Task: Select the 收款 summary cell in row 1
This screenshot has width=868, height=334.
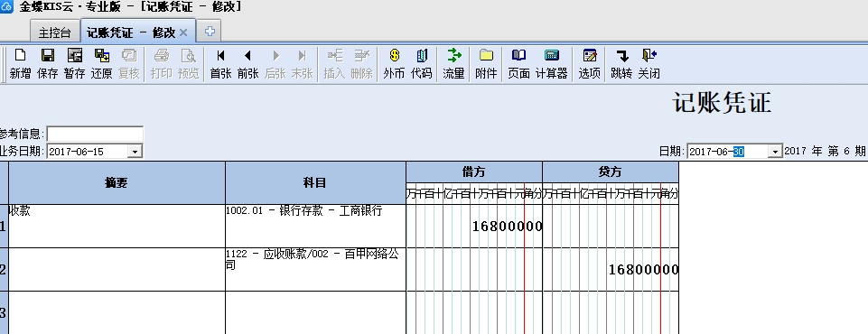Action: 117,227
